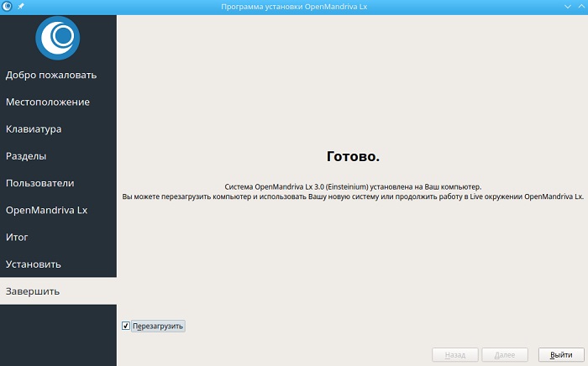Click the line starting 'Вы можете перезагрузить компьютер'
The width and height of the screenshot is (588, 366).
tap(353, 196)
